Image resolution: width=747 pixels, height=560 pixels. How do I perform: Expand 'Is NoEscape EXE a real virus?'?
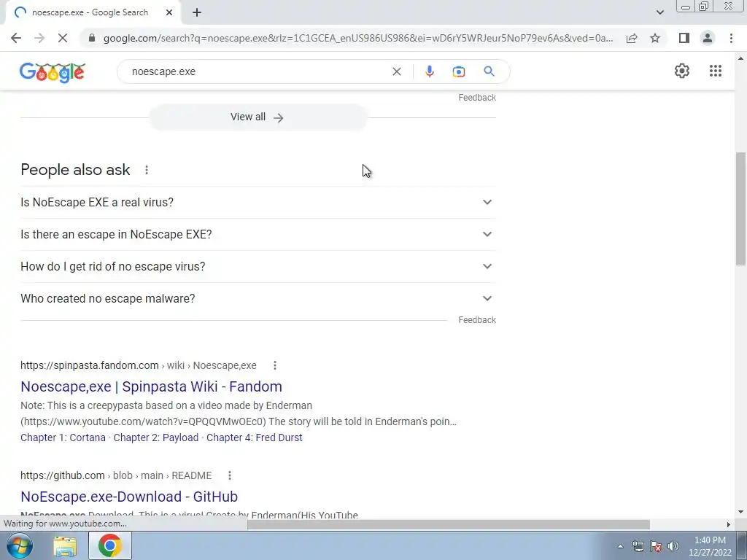click(x=258, y=203)
